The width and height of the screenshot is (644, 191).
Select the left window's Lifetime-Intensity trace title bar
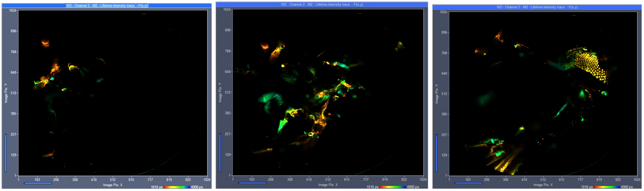(x=107, y=5)
